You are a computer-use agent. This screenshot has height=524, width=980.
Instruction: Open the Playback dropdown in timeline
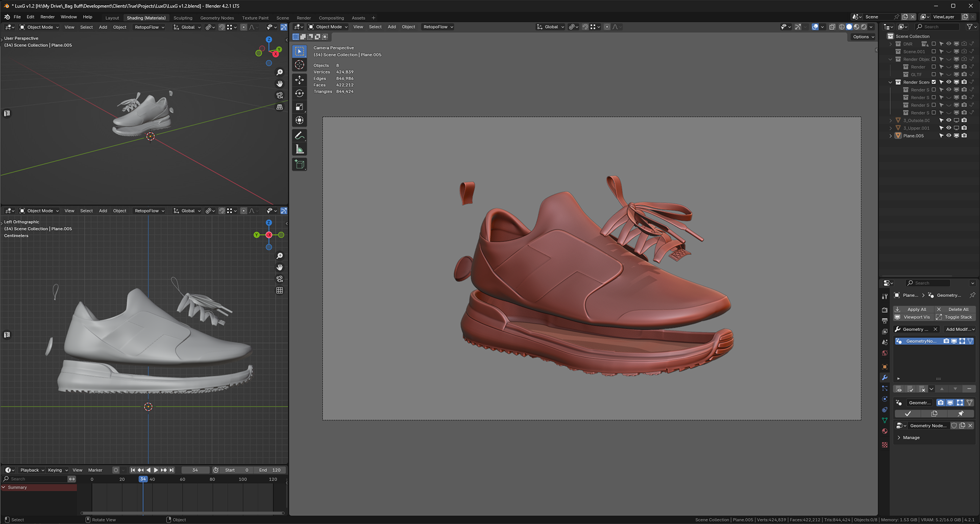click(x=32, y=470)
